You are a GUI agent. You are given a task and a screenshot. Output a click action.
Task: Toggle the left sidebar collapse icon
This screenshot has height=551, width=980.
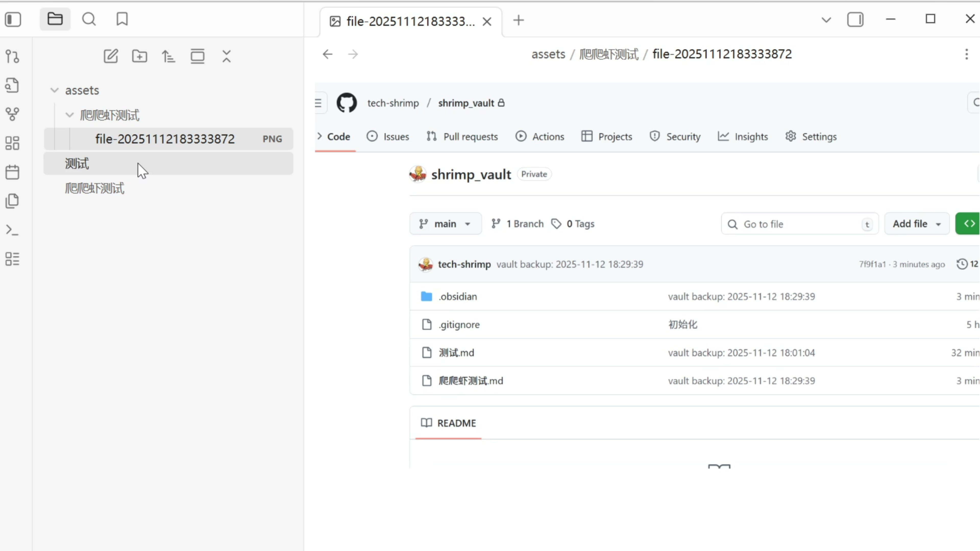[13, 19]
